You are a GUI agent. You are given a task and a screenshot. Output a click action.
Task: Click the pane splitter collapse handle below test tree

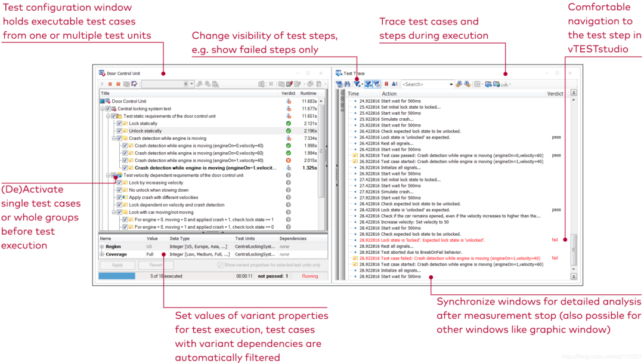(x=212, y=232)
